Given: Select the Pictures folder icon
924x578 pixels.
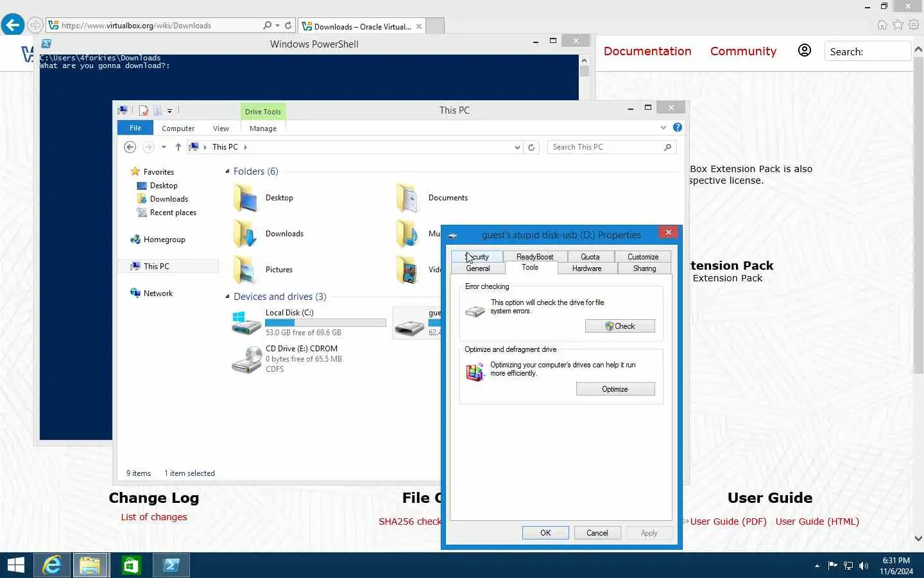Looking at the screenshot, I should point(245,270).
